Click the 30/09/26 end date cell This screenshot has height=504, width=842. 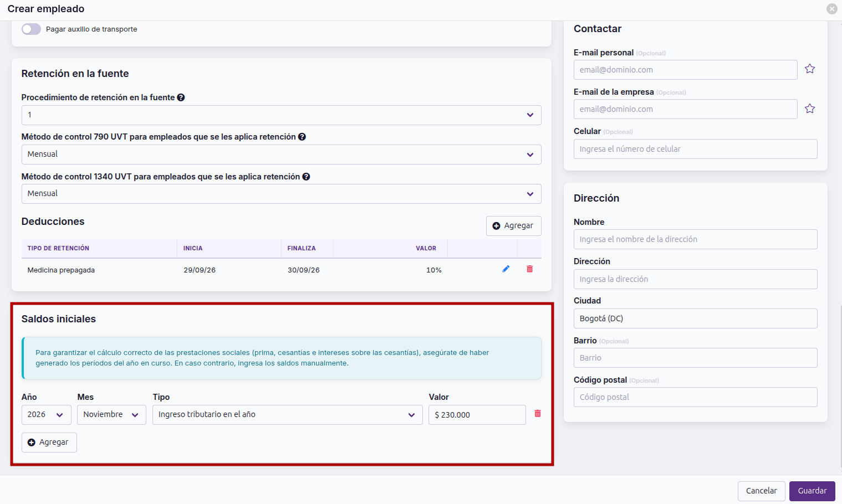pyautogui.click(x=303, y=270)
